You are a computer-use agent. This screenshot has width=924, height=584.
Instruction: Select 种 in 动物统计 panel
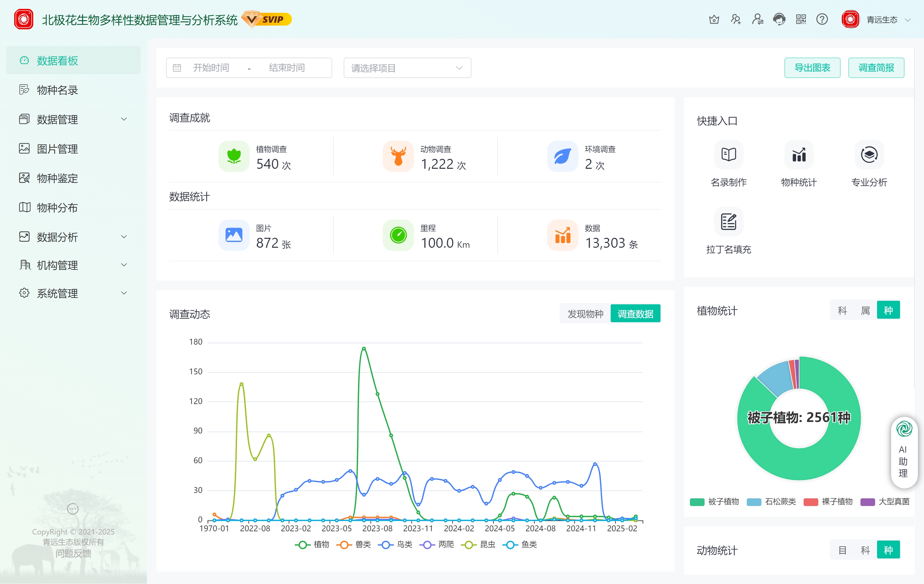pos(888,550)
